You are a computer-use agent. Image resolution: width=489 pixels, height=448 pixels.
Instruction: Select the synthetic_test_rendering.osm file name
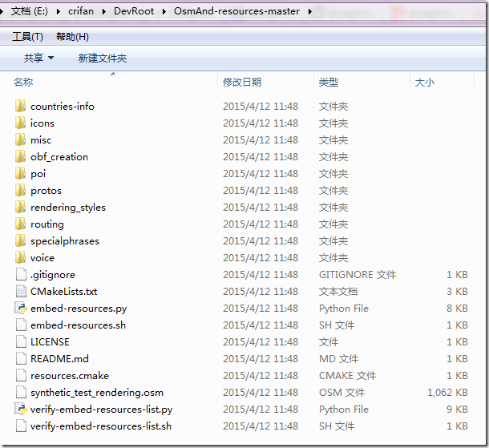pos(97,393)
